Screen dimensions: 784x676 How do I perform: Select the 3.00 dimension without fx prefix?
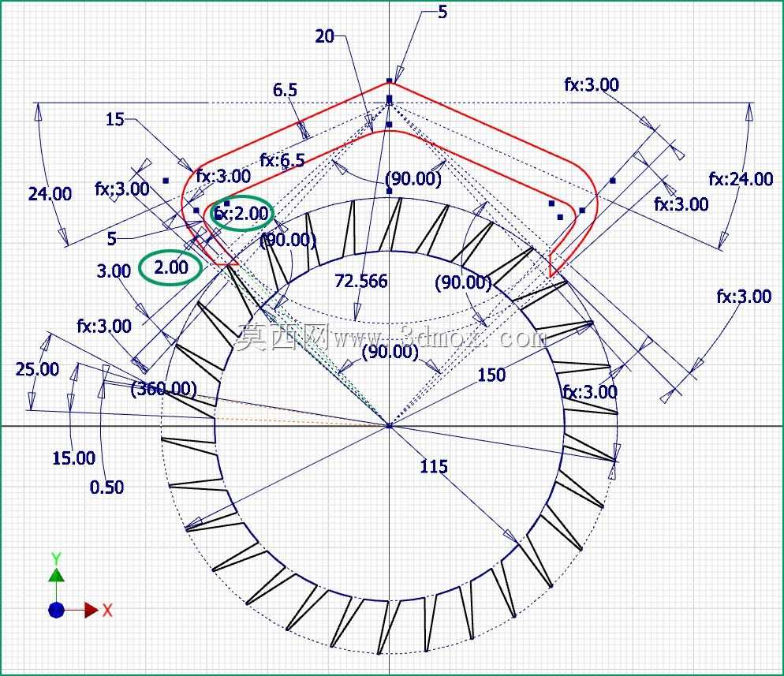pos(114,271)
